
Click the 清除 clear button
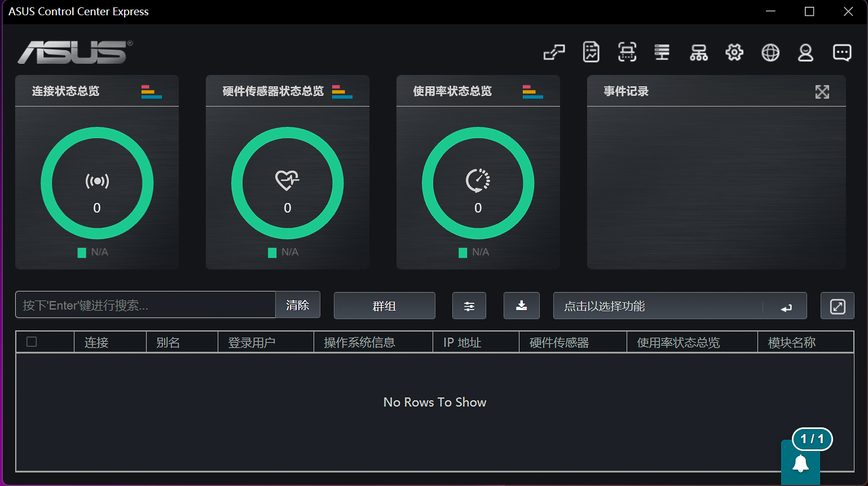[x=297, y=304]
